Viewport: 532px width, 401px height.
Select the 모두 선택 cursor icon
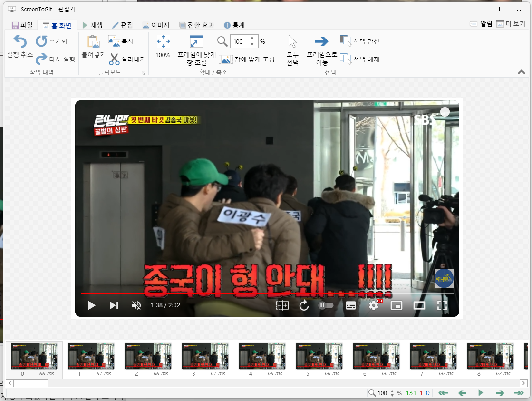[291, 43]
